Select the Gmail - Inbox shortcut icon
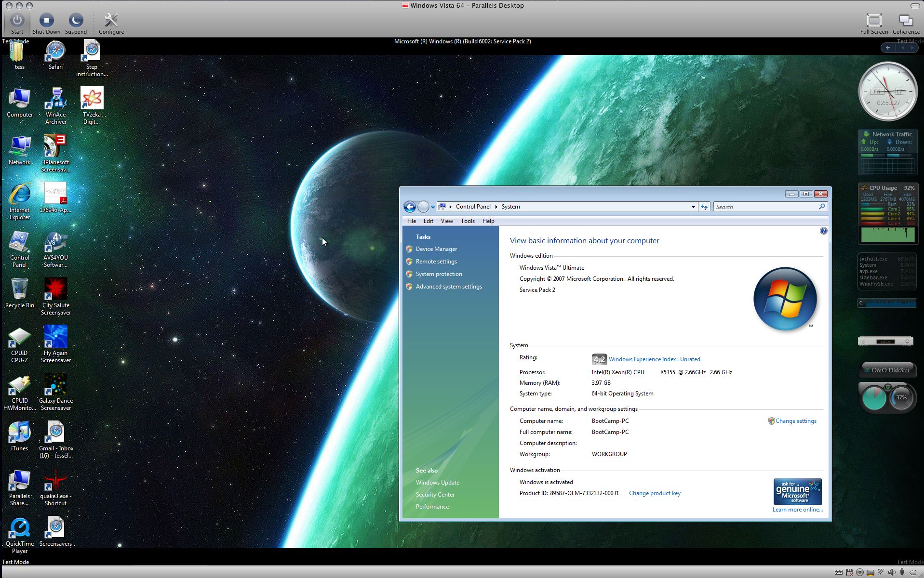Viewport: 924px width, 578px height. (x=55, y=440)
